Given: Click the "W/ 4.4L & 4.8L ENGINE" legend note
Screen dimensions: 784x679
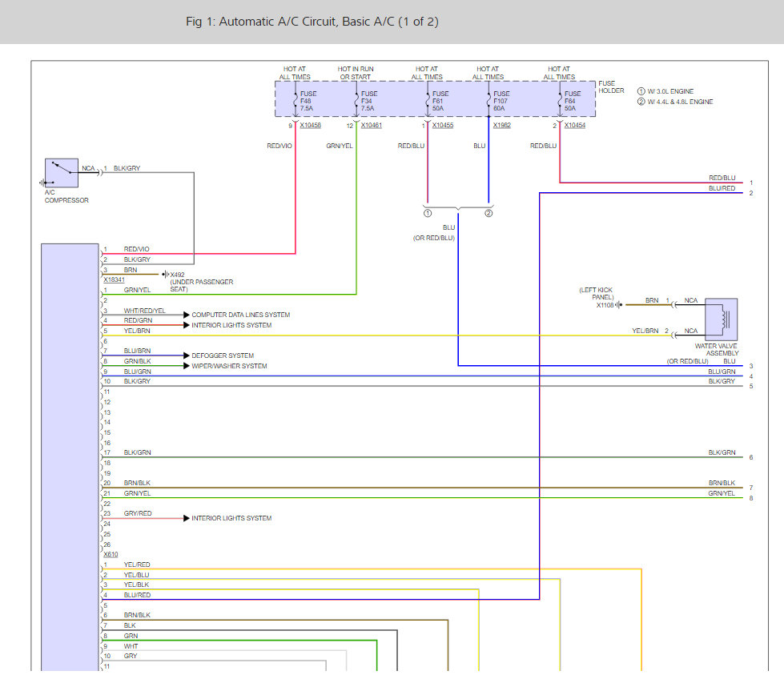Looking at the screenshot, I should coord(680,102).
